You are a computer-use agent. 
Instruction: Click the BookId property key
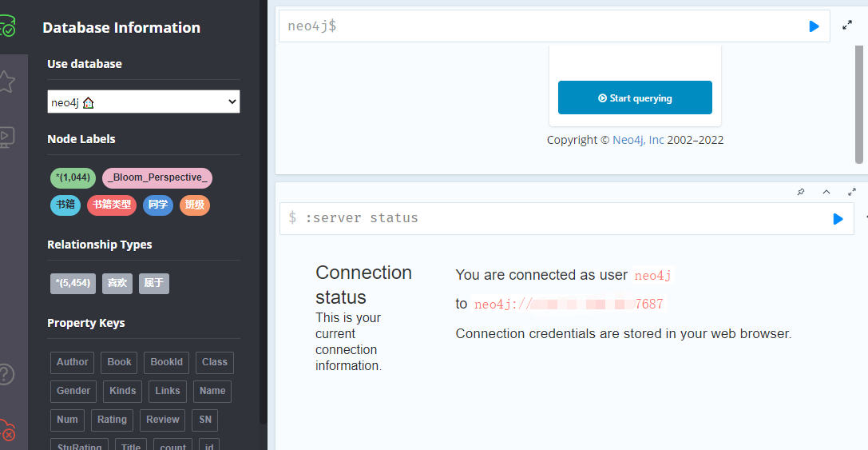click(167, 362)
